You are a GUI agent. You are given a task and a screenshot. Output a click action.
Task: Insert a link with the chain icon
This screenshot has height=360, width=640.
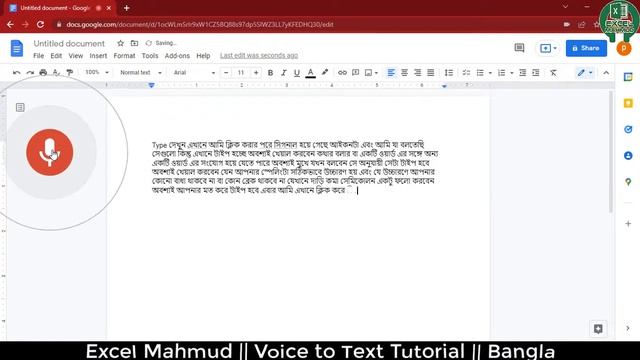pyautogui.click(x=342, y=73)
